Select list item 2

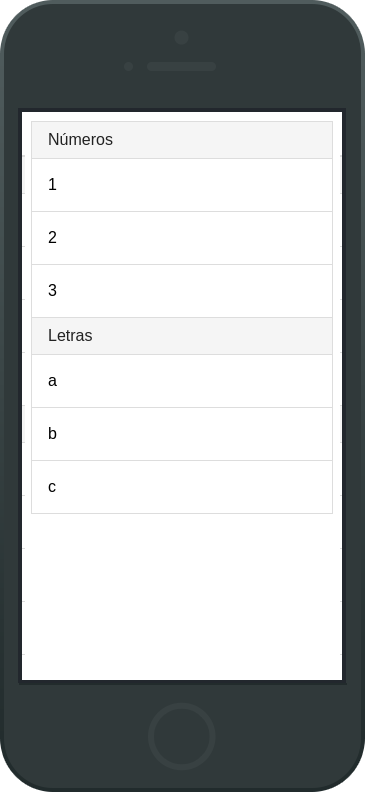click(182, 238)
